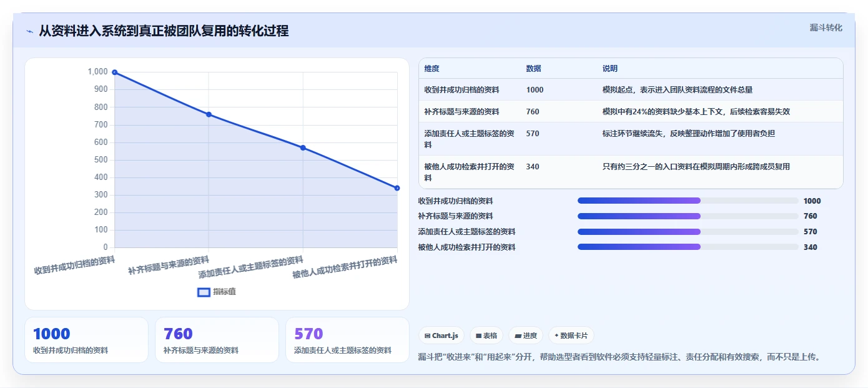This screenshot has width=868, height=388.
Task: Click the 进度 tag chip
Action: pos(526,336)
